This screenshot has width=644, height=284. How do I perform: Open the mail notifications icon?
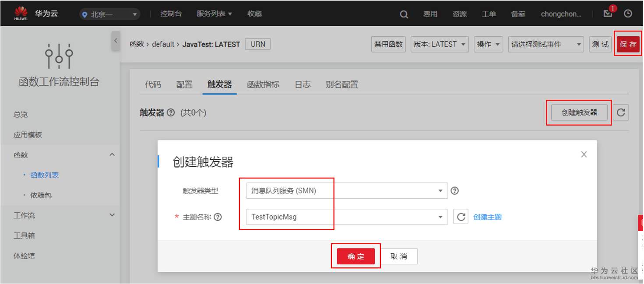tap(608, 14)
